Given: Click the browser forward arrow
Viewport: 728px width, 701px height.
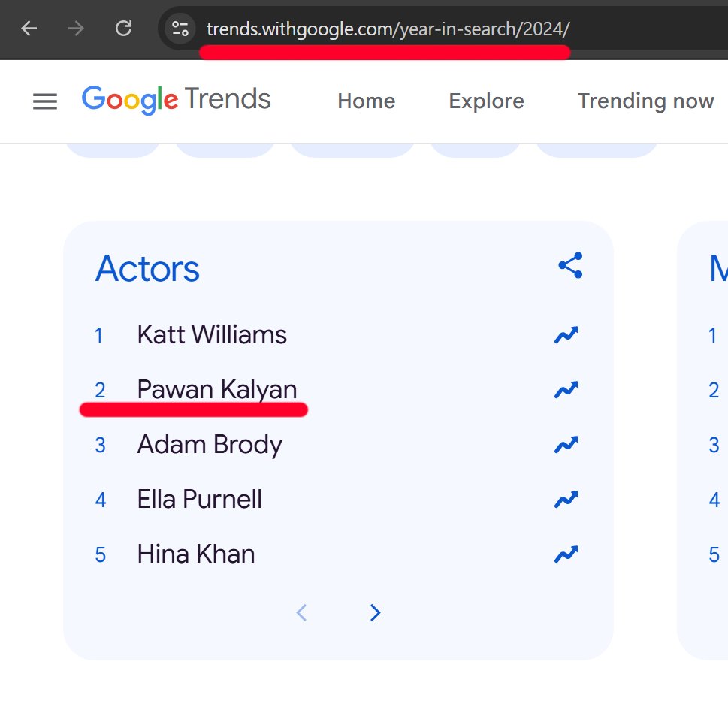Looking at the screenshot, I should coord(76,29).
